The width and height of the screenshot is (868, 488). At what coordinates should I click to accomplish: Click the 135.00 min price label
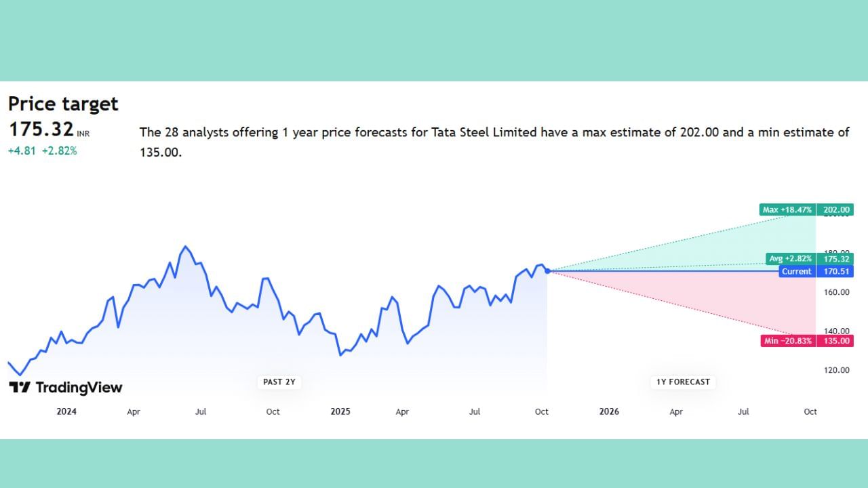click(x=835, y=341)
